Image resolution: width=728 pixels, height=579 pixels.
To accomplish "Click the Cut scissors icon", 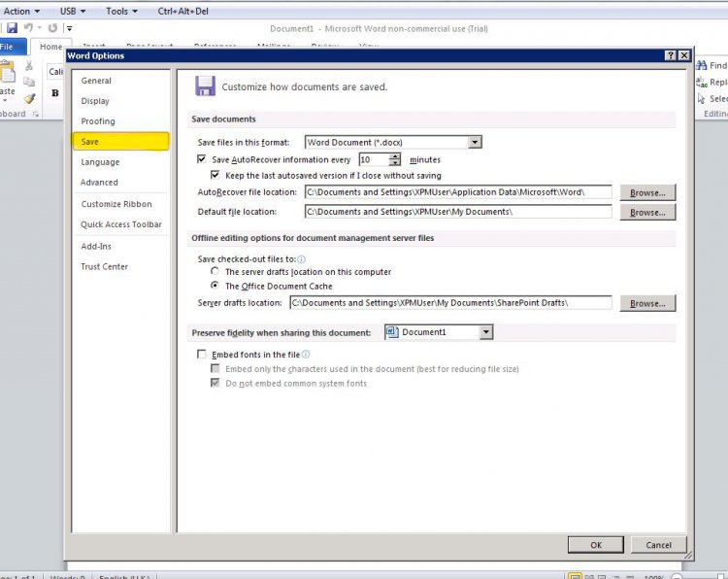I will pyautogui.click(x=29, y=65).
